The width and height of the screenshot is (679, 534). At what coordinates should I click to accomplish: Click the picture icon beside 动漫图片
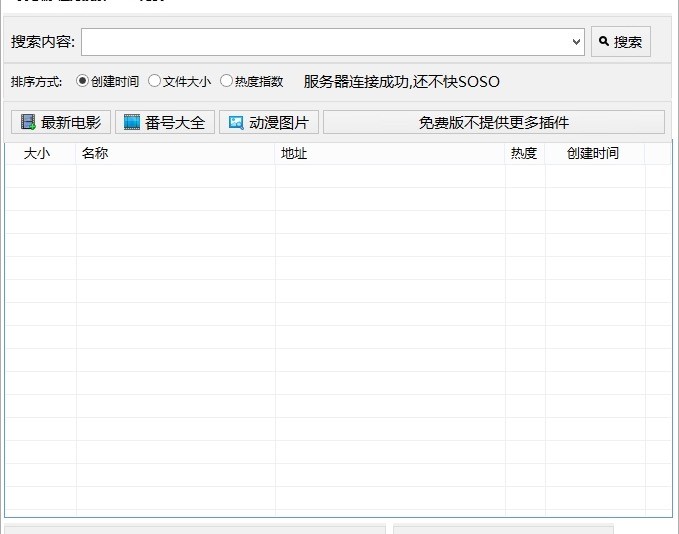pos(236,123)
